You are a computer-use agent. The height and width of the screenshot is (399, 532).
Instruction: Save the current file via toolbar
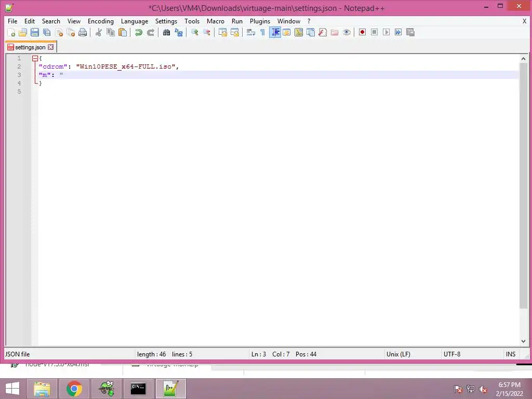[x=35, y=33]
